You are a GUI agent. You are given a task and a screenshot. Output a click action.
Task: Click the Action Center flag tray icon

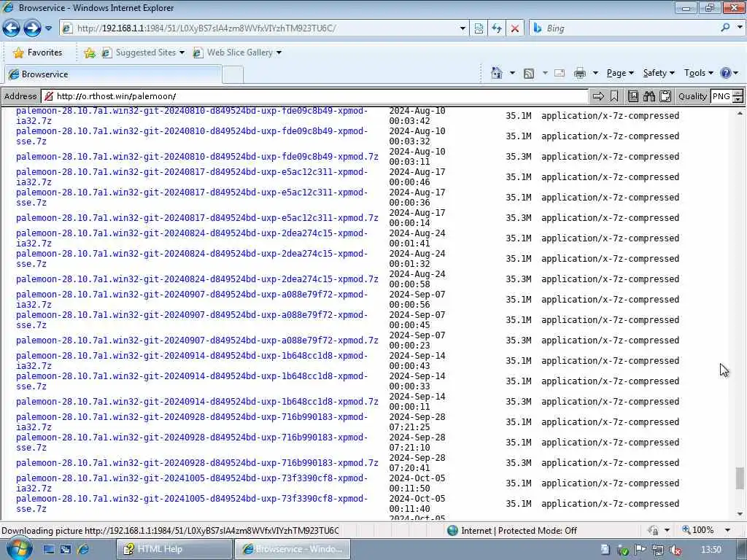(x=640, y=550)
